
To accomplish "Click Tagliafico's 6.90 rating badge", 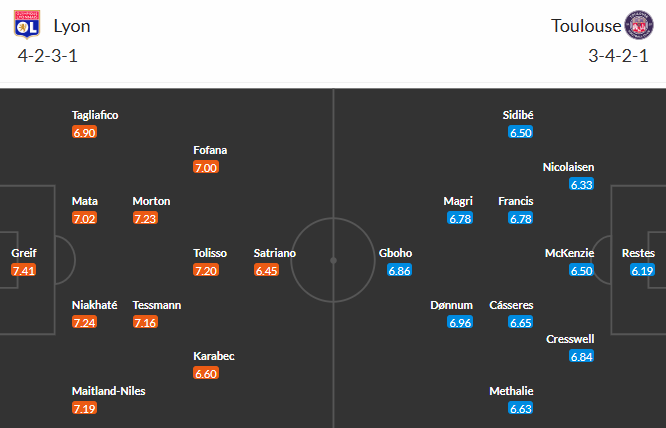I will (x=84, y=132).
